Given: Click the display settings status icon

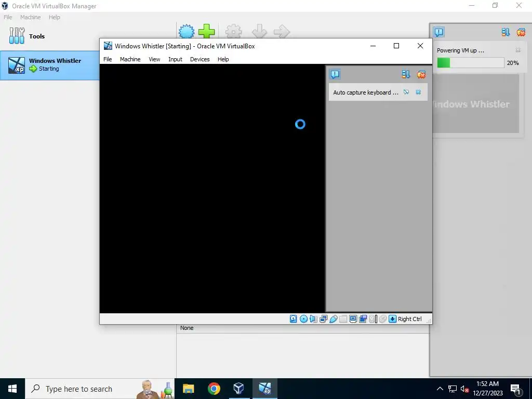Looking at the screenshot, I should click(353, 319).
